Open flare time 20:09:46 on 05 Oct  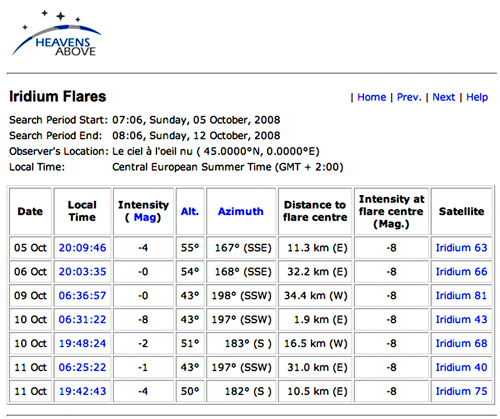tap(82, 248)
